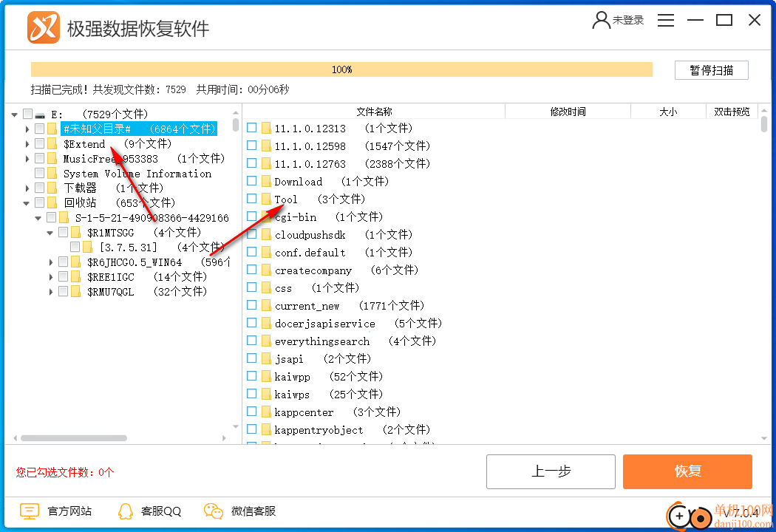Click folder icon beside 11.1.0.12313
This screenshot has height=532, width=776.
[x=266, y=128]
